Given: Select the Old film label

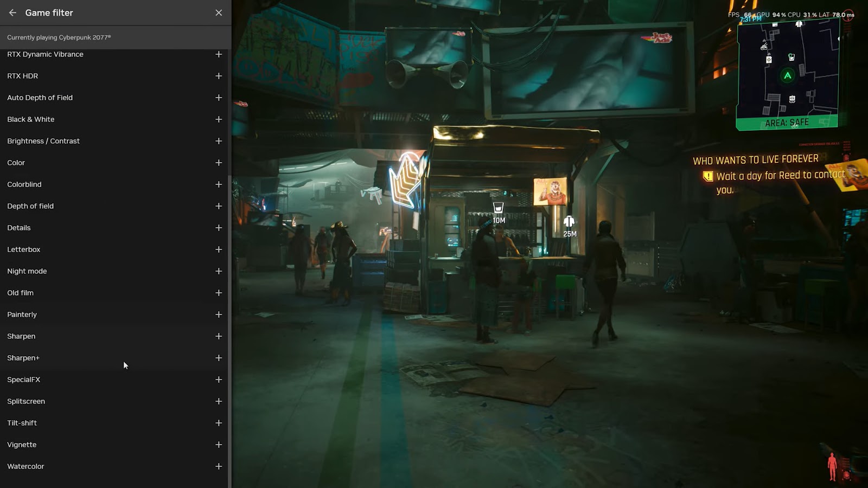Looking at the screenshot, I should [21, 293].
